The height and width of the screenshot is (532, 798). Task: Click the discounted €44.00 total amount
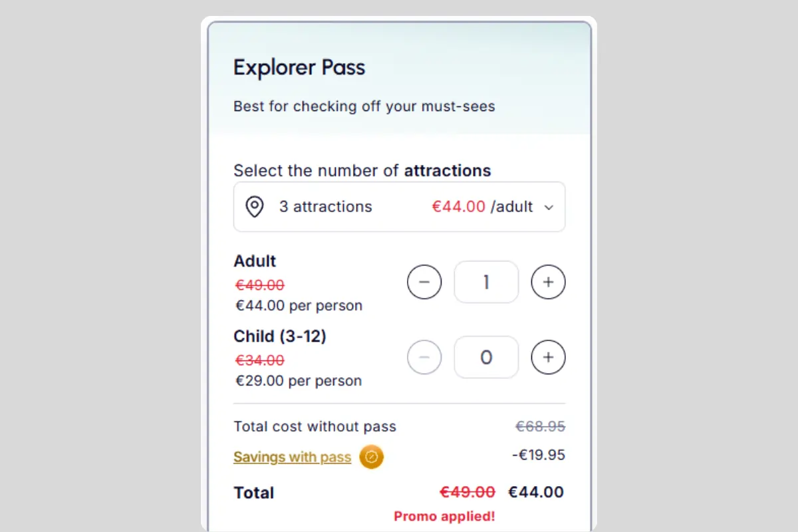point(535,492)
